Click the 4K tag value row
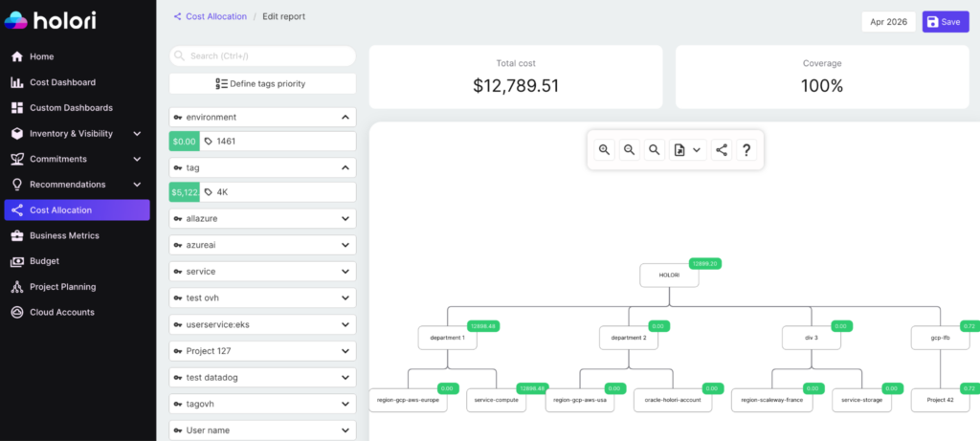This screenshot has height=441, width=980. click(x=262, y=192)
